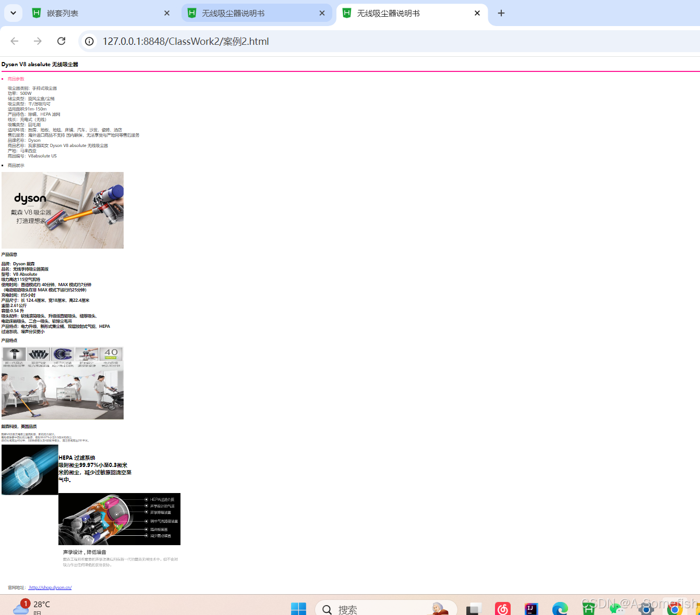
Task: Close the 嵌套列表 tab
Action: 167,13
